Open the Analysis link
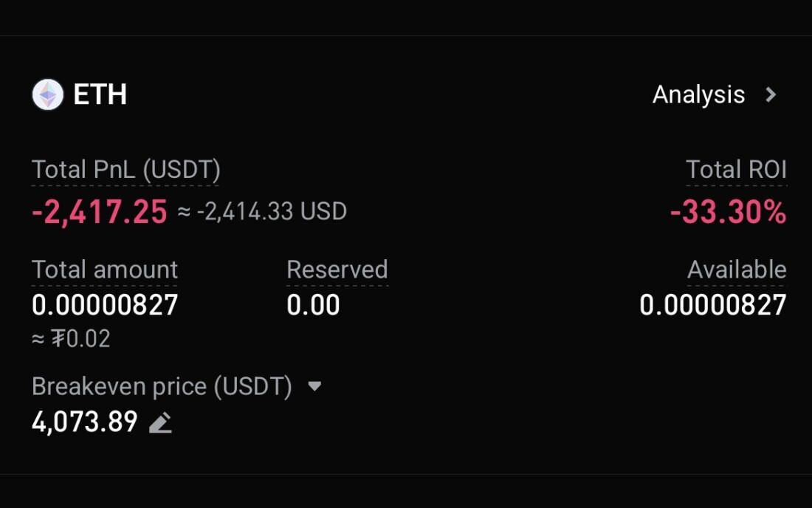Image resolution: width=812 pixels, height=508 pixels. pos(698,95)
